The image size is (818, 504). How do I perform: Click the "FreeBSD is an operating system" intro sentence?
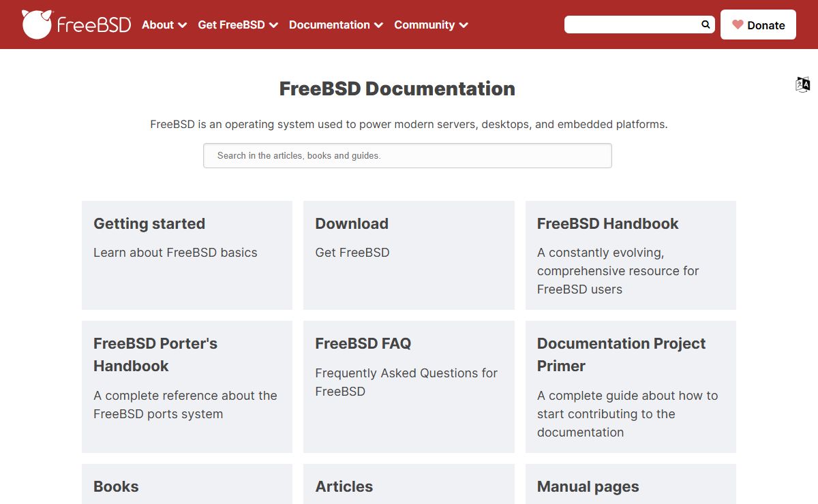(409, 125)
